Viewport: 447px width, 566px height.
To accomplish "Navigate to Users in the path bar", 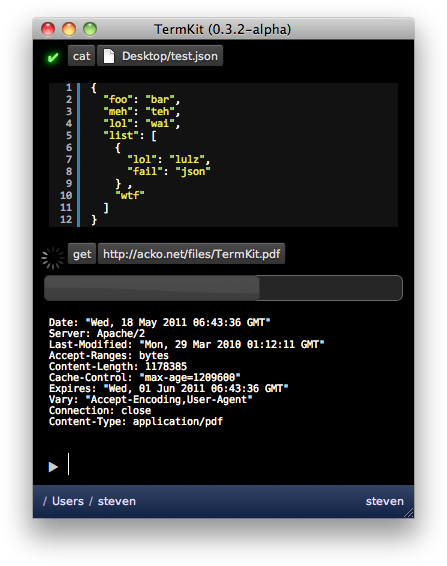I will (x=68, y=501).
